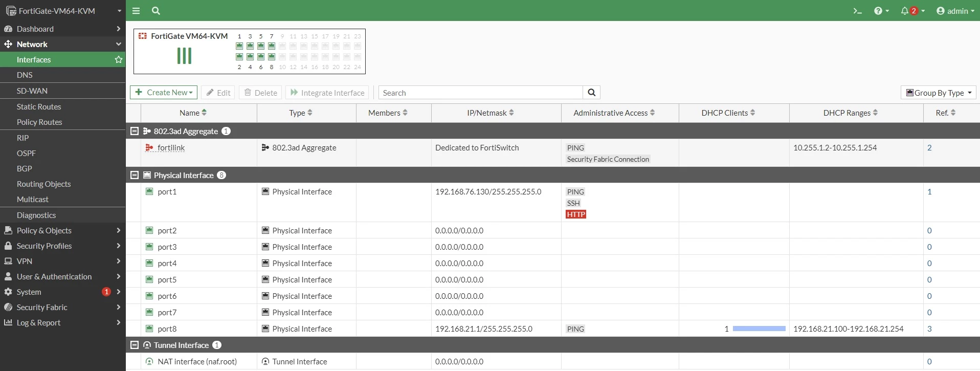
Task: Expand the VPN menu
Action: pyautogui.click(x=63, y=261)
